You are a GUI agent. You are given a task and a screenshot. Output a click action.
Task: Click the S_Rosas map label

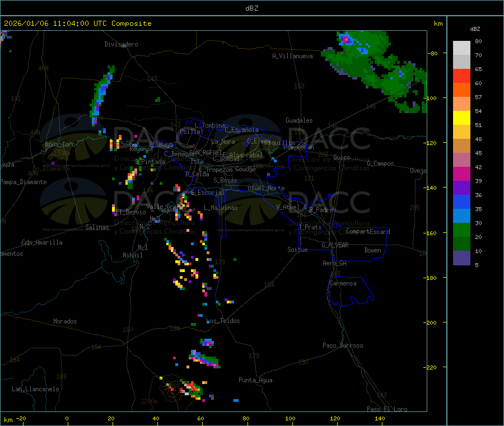tap(225, 181)
